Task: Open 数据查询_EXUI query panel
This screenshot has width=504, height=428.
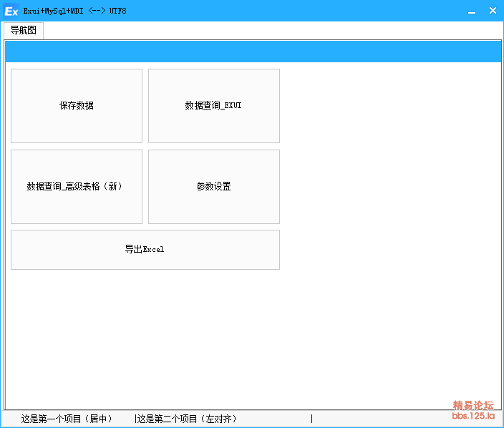Action: tap(213, 106)
